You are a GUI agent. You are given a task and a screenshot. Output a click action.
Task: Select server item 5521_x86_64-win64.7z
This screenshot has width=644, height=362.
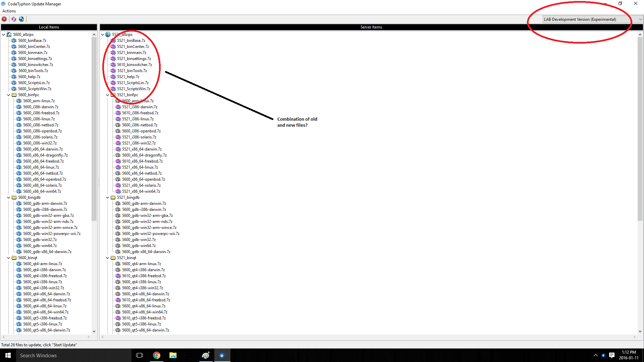(141, 191)
